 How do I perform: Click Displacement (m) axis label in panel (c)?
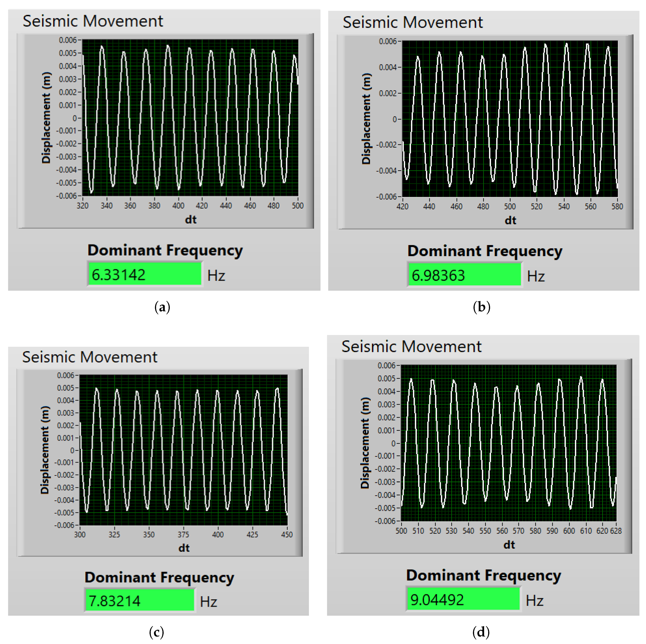coord(45,449)
